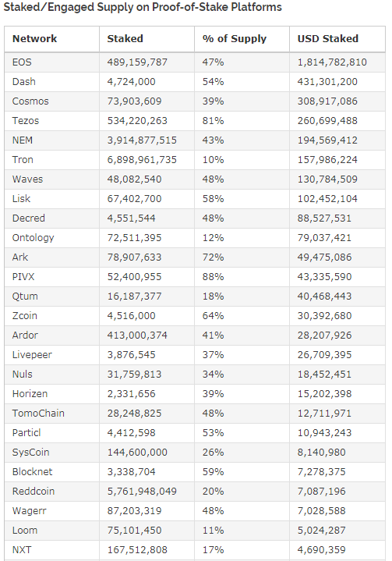The image size is (392, 561).
Task: Click SysCoin USD staked 8,140,980
Action: click(321, 453)
